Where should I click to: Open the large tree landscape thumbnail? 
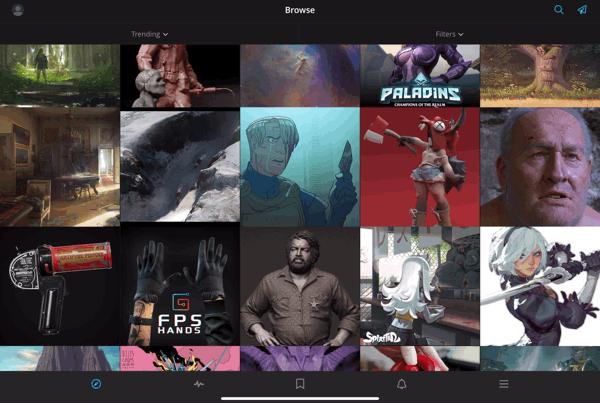(x=540, y=75)
